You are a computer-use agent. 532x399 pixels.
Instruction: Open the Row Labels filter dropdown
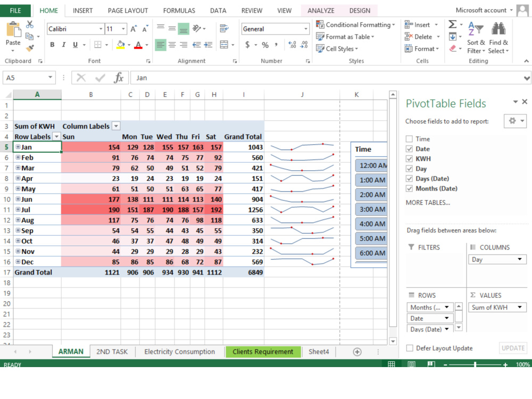[x=56, y=137]
